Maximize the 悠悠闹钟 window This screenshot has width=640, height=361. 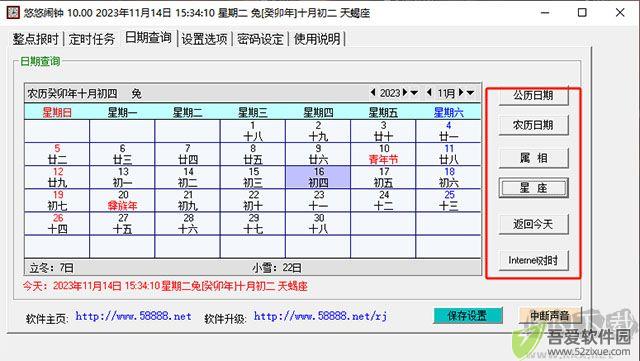[x=582, y=13]
